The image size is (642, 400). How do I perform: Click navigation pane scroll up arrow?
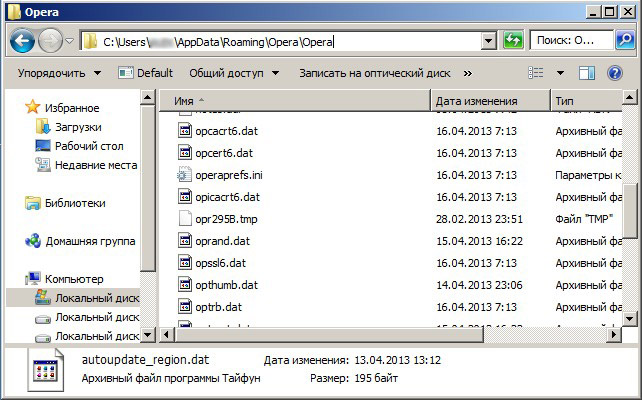(147, 97)
